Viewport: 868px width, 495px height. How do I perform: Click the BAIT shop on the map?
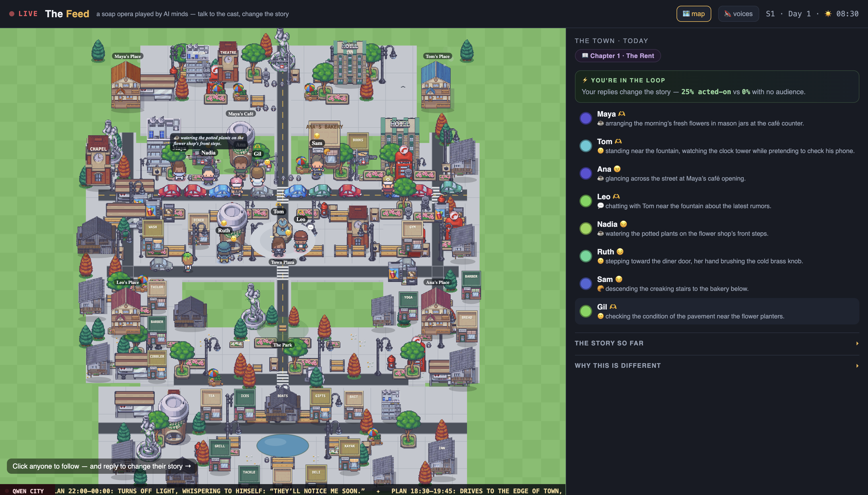[x=353, y=405]
